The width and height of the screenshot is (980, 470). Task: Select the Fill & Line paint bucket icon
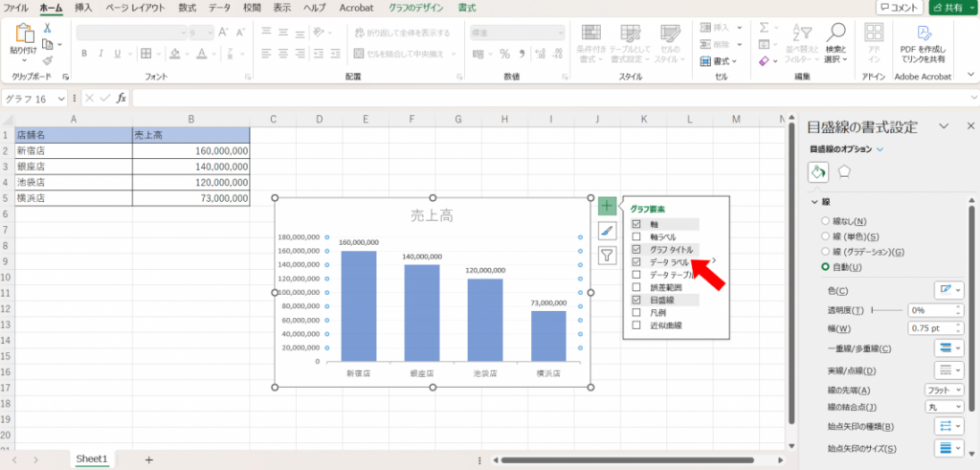coord(817,172)
